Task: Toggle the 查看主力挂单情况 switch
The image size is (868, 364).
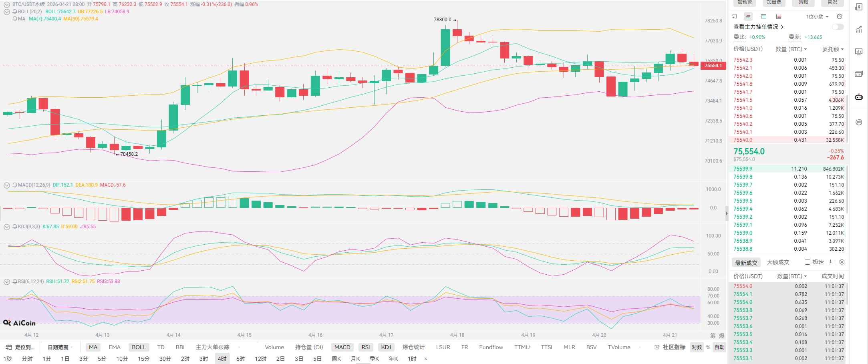Action: click(838, 27)
